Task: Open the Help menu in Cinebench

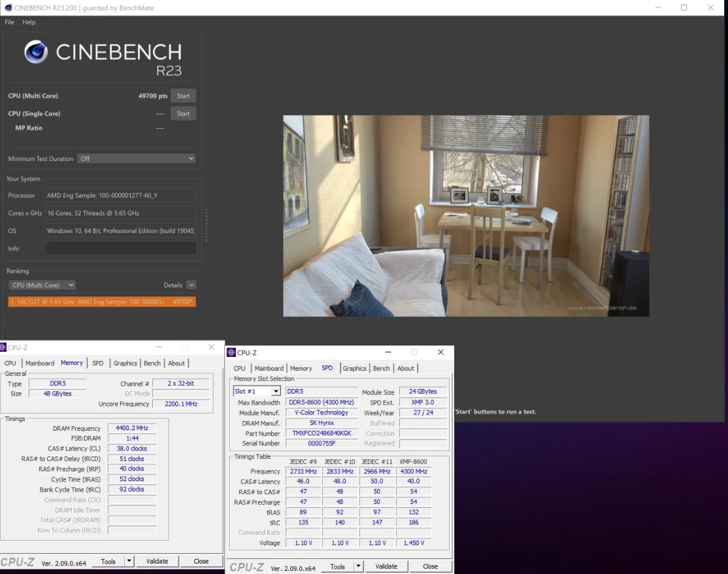Action: [29, 22]
